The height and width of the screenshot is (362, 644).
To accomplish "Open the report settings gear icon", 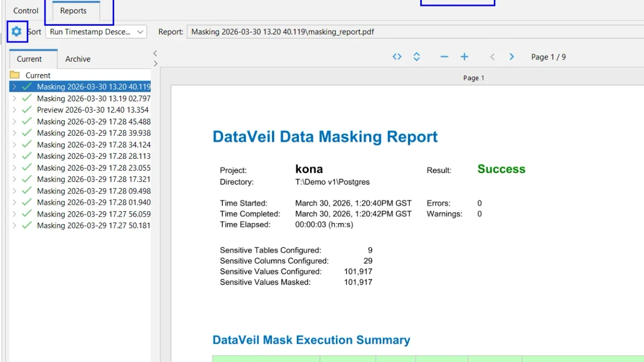I will (17, 32).
